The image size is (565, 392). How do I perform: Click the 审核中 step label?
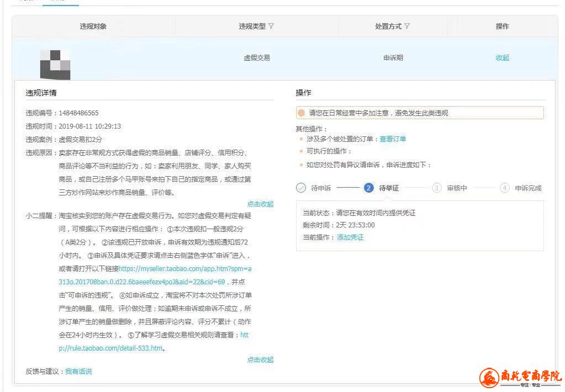457,188
